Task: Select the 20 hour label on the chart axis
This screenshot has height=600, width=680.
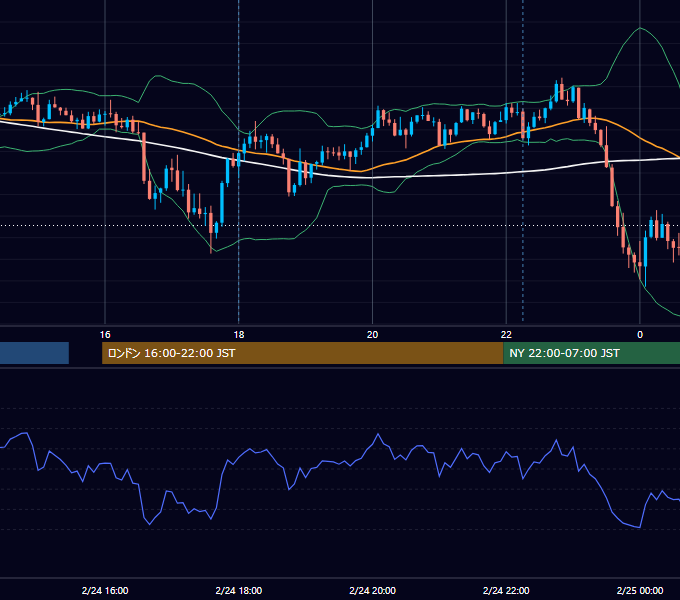Action: point(373,335)
